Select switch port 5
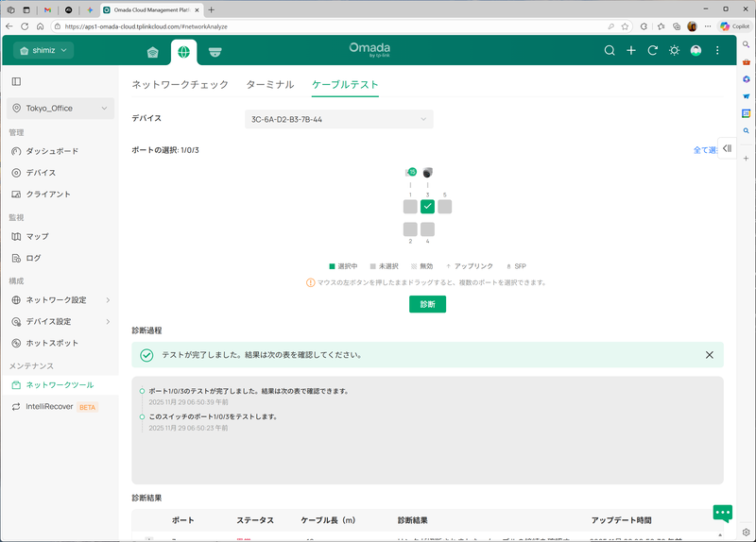The height and width of the screenshot is (542, 756). pyautogui.click(x=444, y=207)
